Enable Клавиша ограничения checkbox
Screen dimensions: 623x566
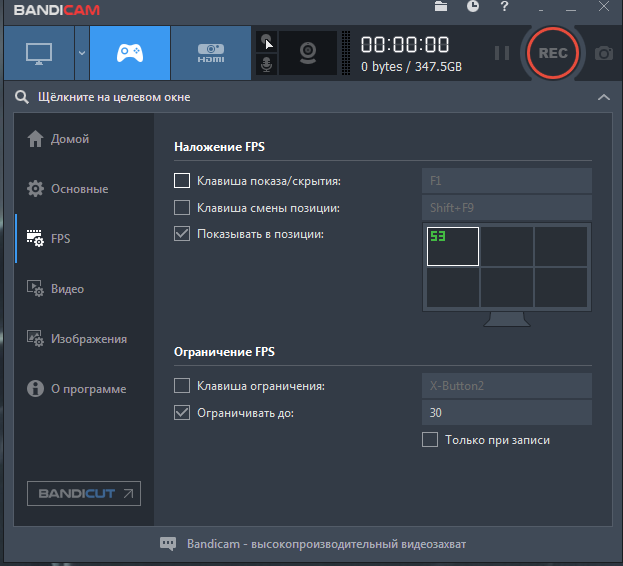tap(182, 386)
